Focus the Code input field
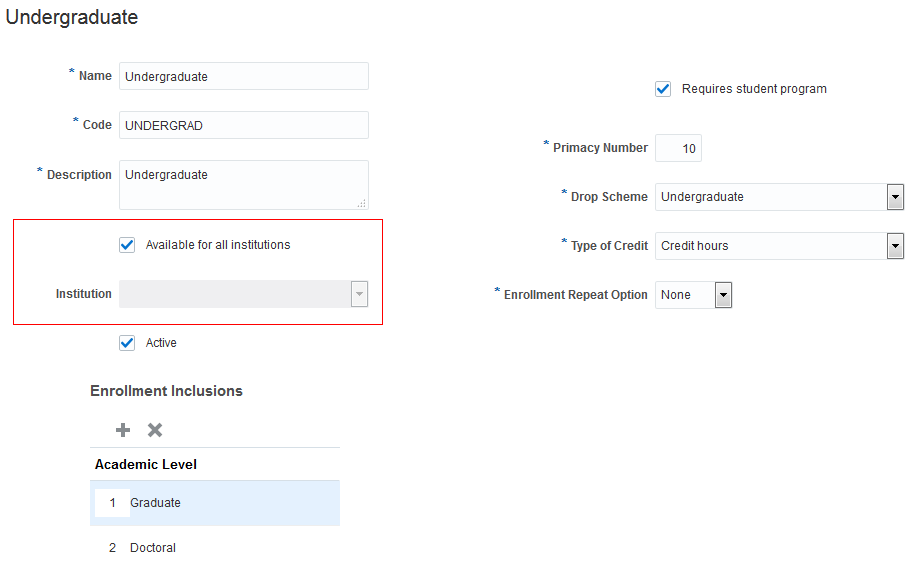Viewport: 913px width, 562px height. click(243, 126)
